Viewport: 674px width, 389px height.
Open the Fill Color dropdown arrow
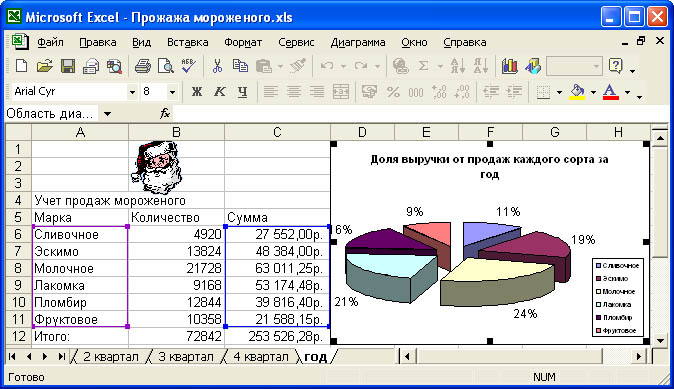593,92
